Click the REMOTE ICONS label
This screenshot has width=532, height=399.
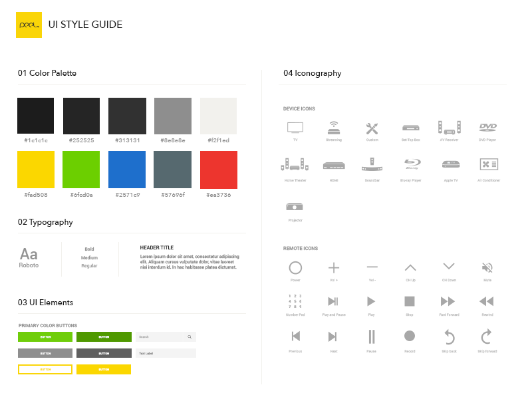click(301, 248)
